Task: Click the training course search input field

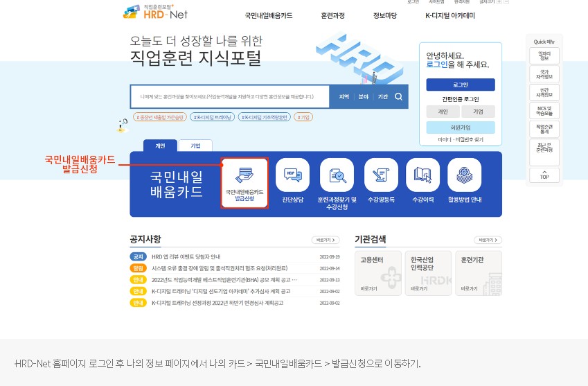Action: [230, 97]
